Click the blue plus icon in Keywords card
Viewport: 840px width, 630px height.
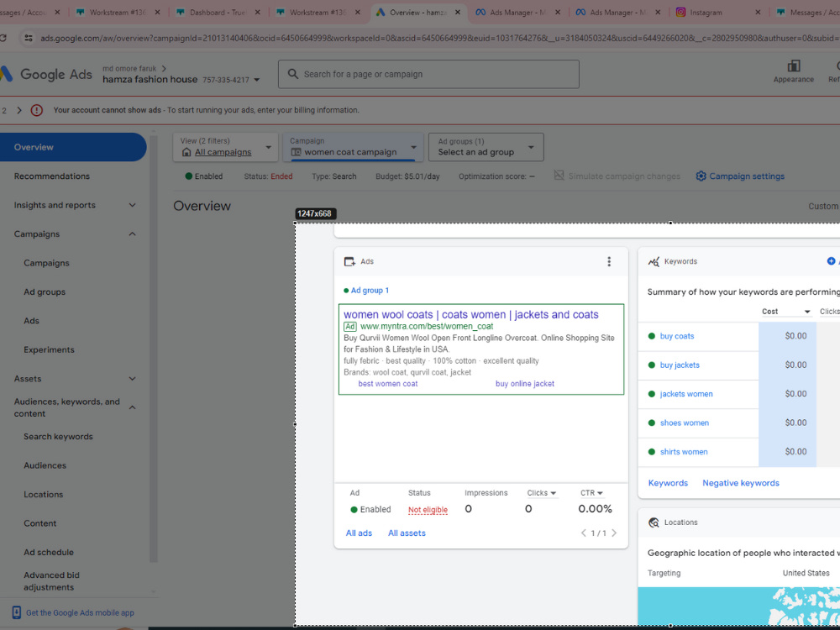point(831,261)
